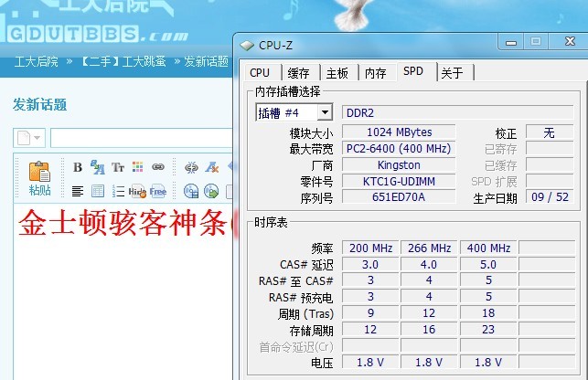Click the numbered list icon
The height and width of the screenshot is (380, 588).
(118, 191)
